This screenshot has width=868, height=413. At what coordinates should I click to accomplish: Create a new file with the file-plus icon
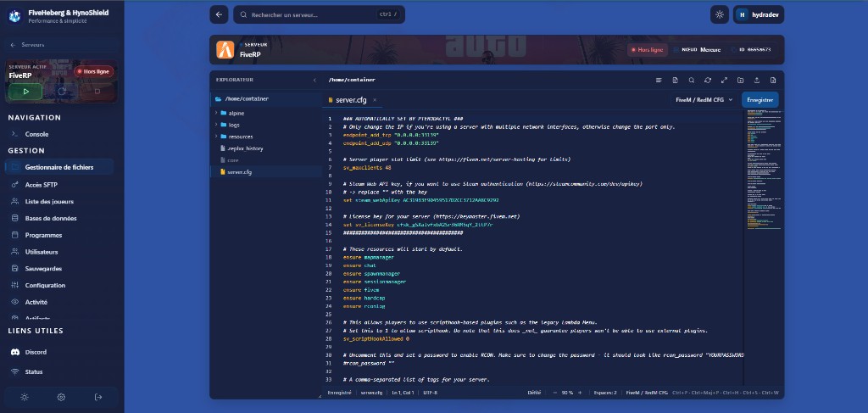773,81
